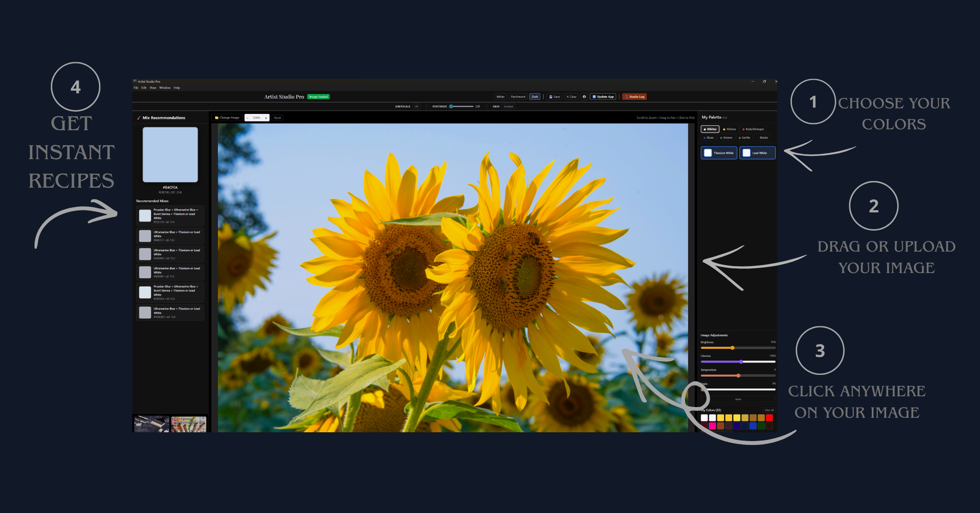This screenshot has width=980, height=513.
Task: Switch to the Parchment theme
Action: [x=518, y=97]
